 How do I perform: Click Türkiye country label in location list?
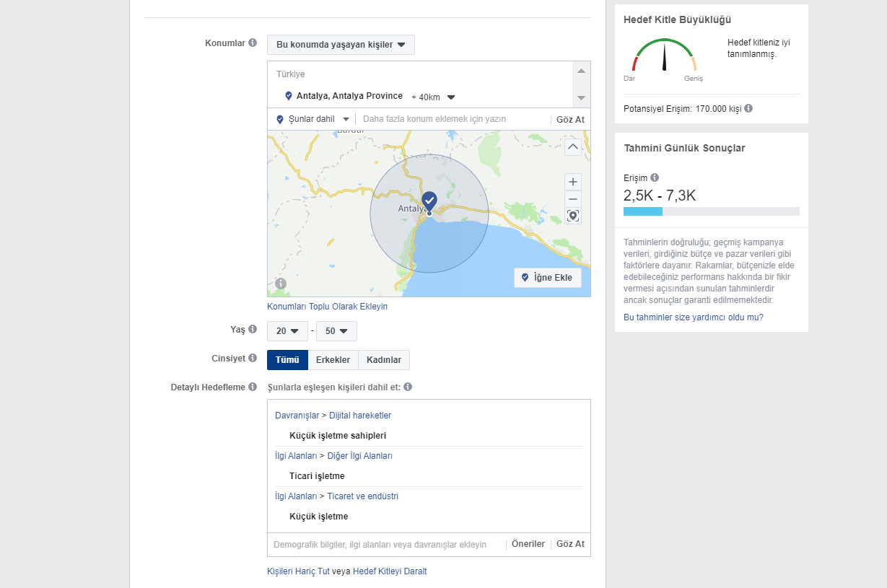(x=291, y=74)
